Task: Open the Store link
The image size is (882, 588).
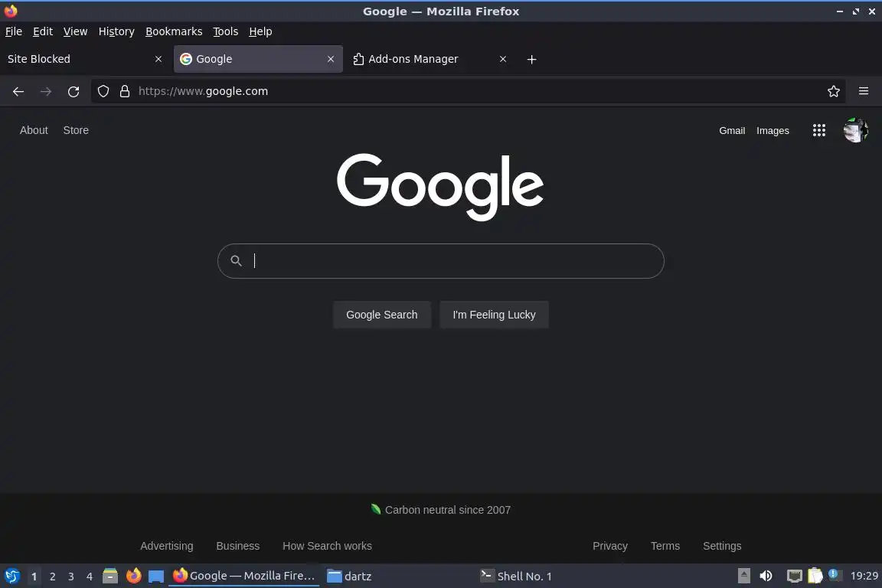Action: 76,130
